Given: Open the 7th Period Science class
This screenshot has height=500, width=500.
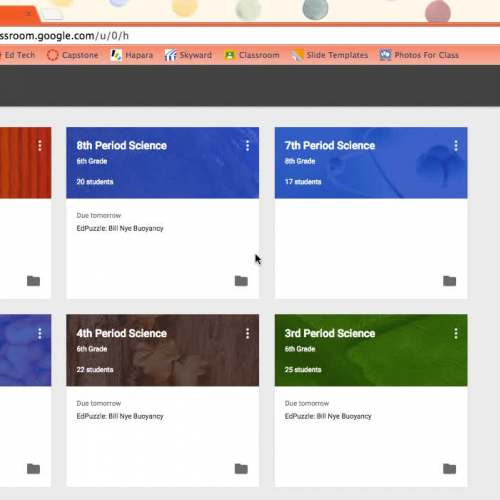Looking at the screenshot, I should [x=330, y=145].
